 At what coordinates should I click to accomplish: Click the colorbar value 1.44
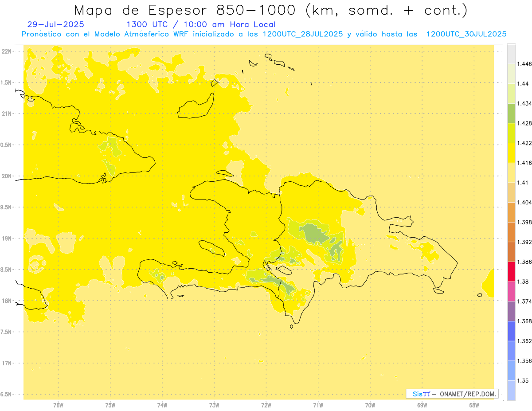pos(523,84)
